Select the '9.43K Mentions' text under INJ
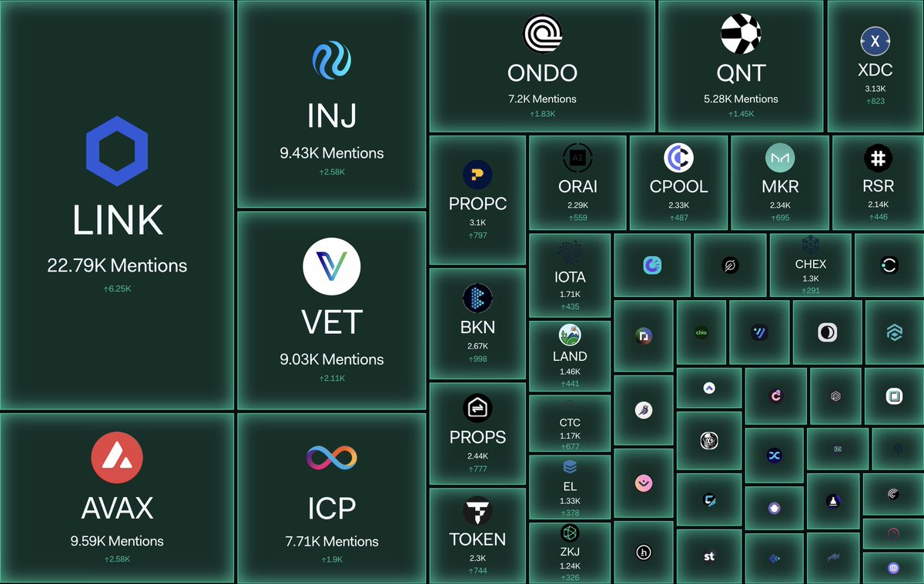Image resolution: width=924 pixels, height=584 pixels. pos(332,152)
